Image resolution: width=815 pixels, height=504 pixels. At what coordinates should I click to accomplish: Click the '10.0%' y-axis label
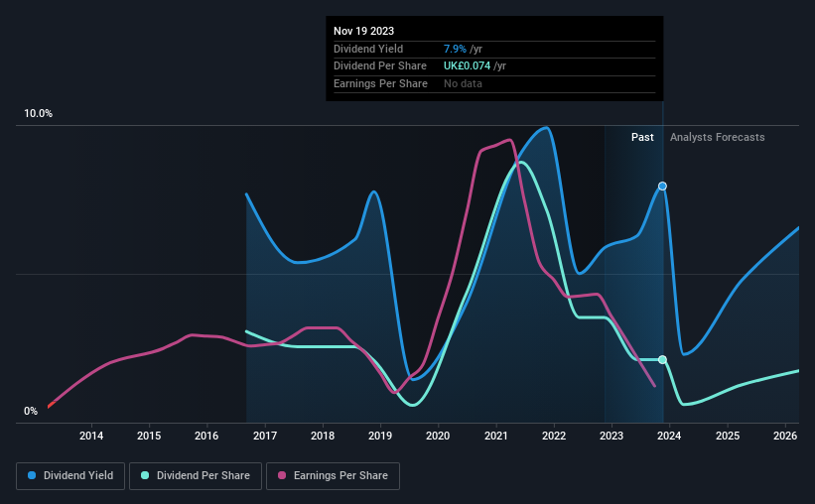(x=38, y=114)
